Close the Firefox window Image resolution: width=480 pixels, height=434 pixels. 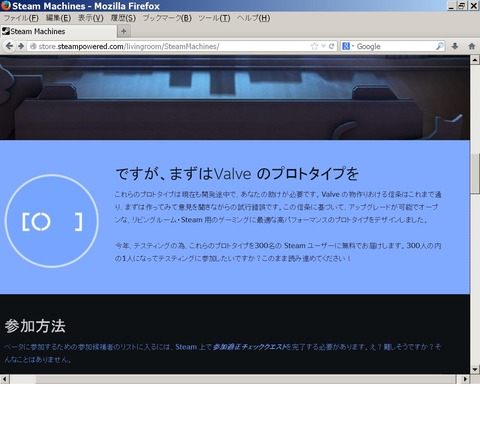[x=474, y=6]
